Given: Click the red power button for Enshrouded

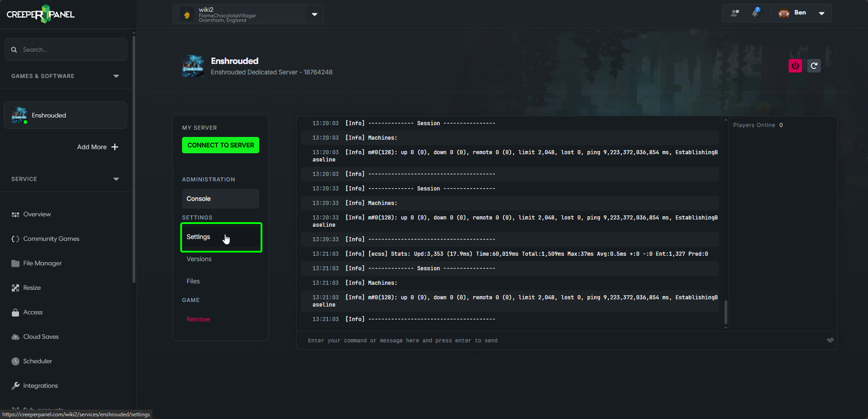Looking at the screenshot, I should tap(795, 66).
